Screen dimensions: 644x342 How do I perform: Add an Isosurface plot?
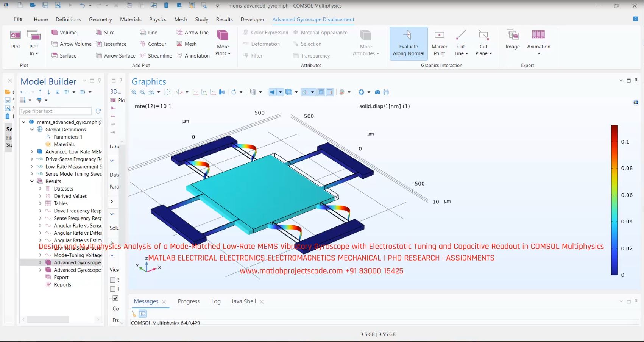pyautogui.click(x=111, y=44)
